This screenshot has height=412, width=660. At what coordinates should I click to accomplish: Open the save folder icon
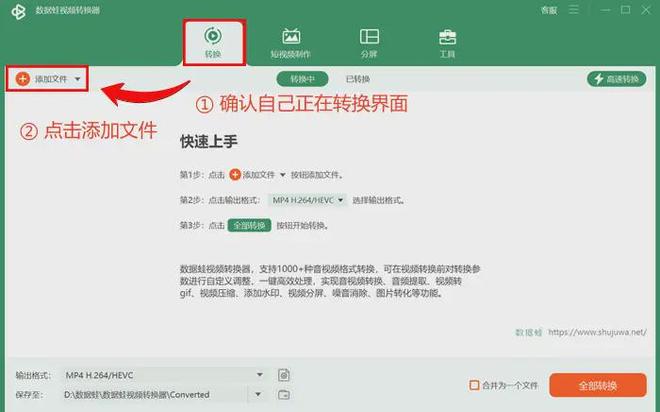point(284,395)
